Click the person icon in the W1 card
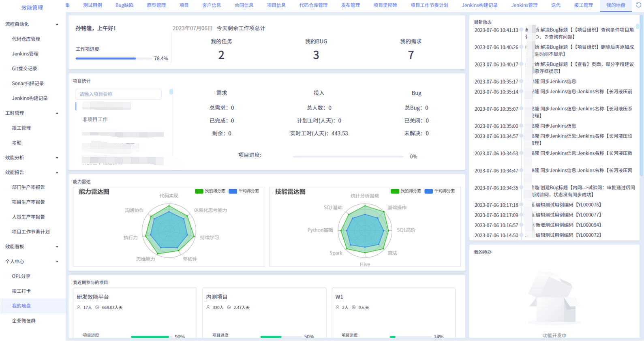 337,307
